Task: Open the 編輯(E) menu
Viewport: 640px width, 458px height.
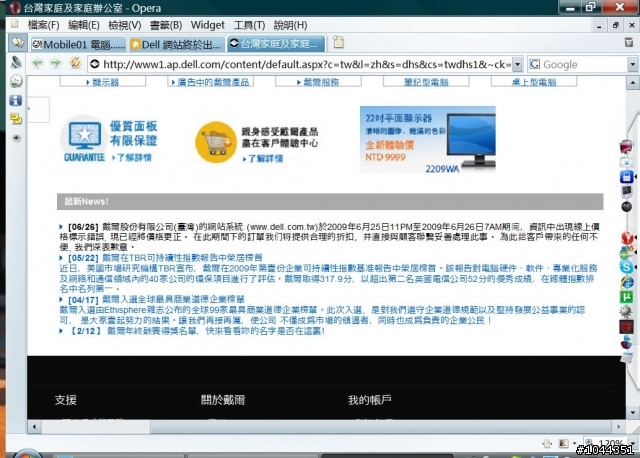Action: pyautogui.click(x=84, y=25)
